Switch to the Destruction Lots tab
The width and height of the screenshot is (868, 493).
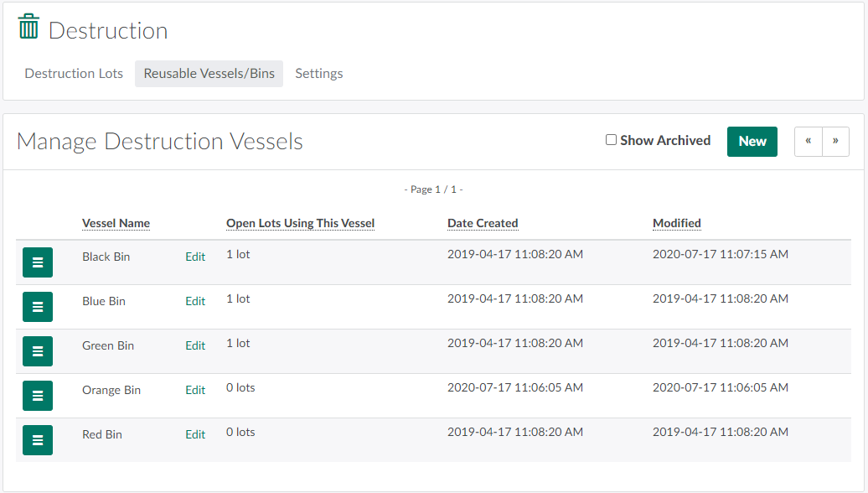[x=74, y=74]
